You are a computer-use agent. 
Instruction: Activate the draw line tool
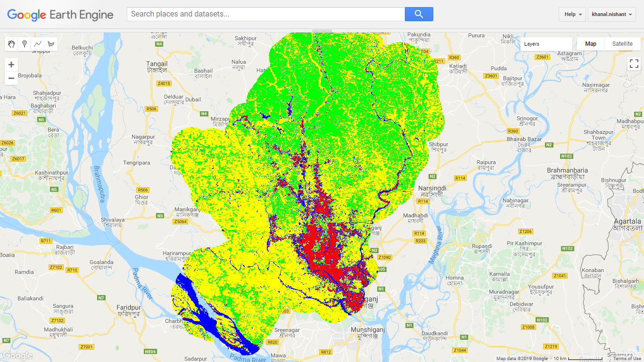coord(38,44)
